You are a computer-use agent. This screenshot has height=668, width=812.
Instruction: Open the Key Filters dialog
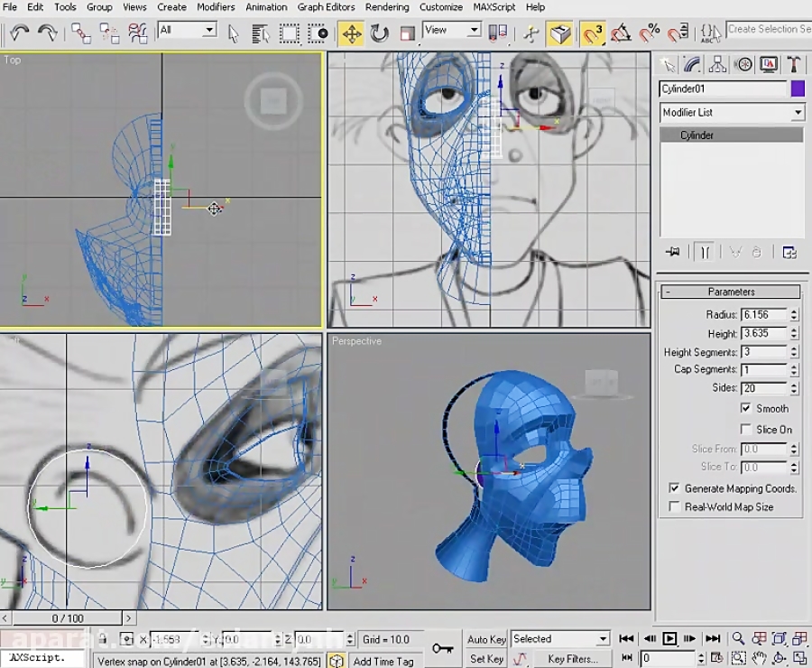pyautogui.click(x=573, y=658)
